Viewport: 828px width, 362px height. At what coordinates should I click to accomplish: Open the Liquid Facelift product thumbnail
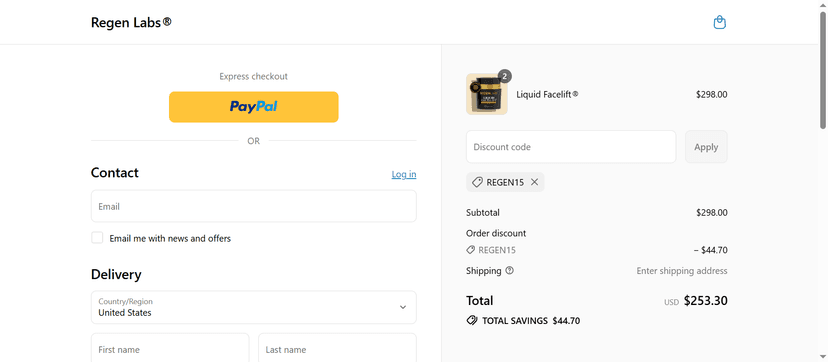pyautogui.click(x=486, y=94)
